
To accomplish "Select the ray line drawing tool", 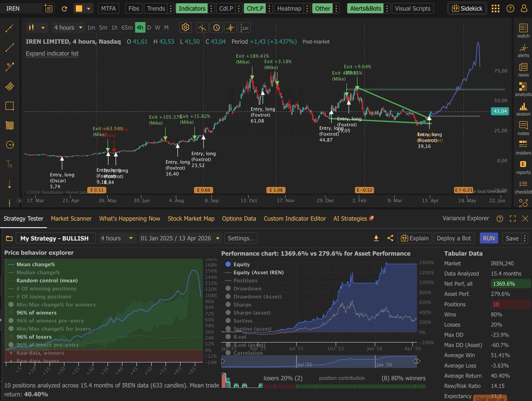I will click(9, 28).
